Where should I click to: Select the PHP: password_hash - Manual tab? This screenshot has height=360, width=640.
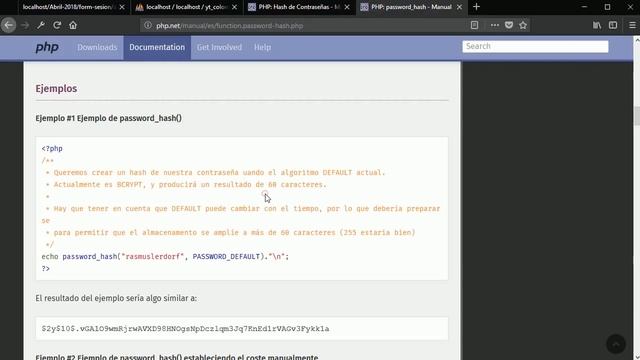coord(411,7)
